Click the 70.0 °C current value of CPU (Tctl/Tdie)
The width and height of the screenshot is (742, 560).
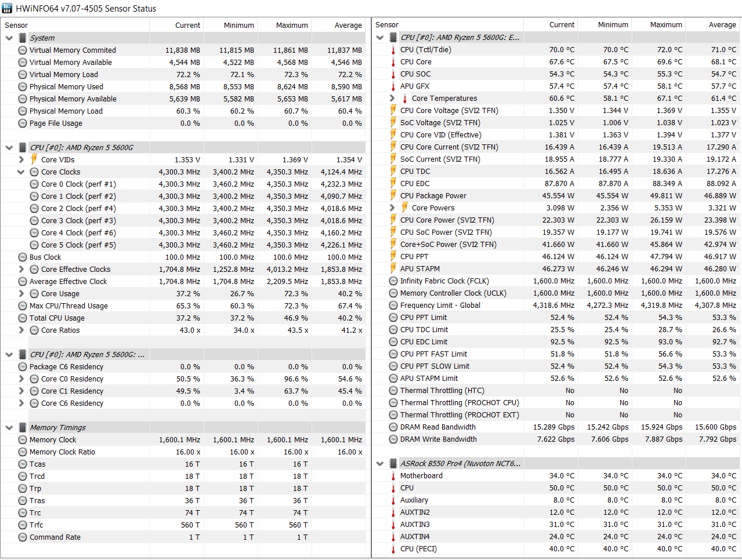pos(562,49)
